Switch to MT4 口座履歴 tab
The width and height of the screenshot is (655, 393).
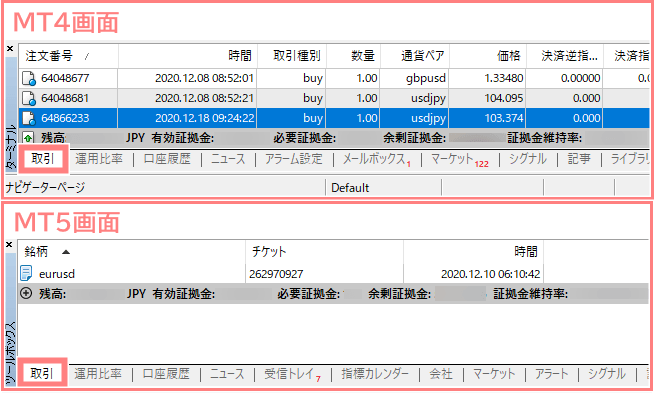point(167,159)
